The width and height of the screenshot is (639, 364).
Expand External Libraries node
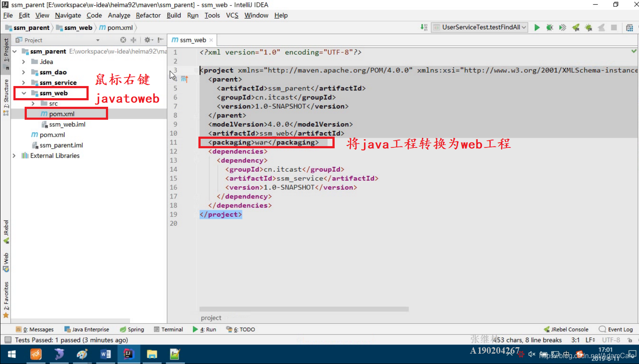tap(14, 156)
